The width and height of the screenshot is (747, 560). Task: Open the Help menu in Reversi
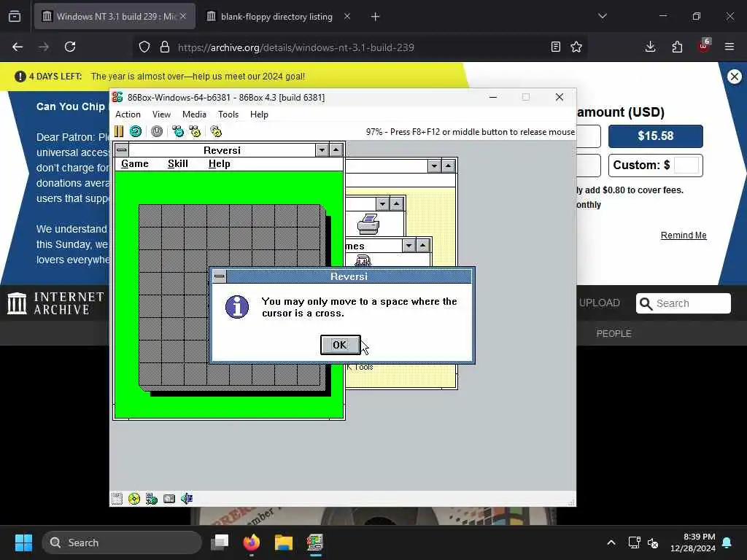[219, 164]
